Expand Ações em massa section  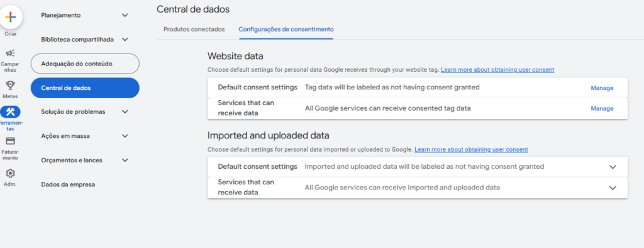125,136
